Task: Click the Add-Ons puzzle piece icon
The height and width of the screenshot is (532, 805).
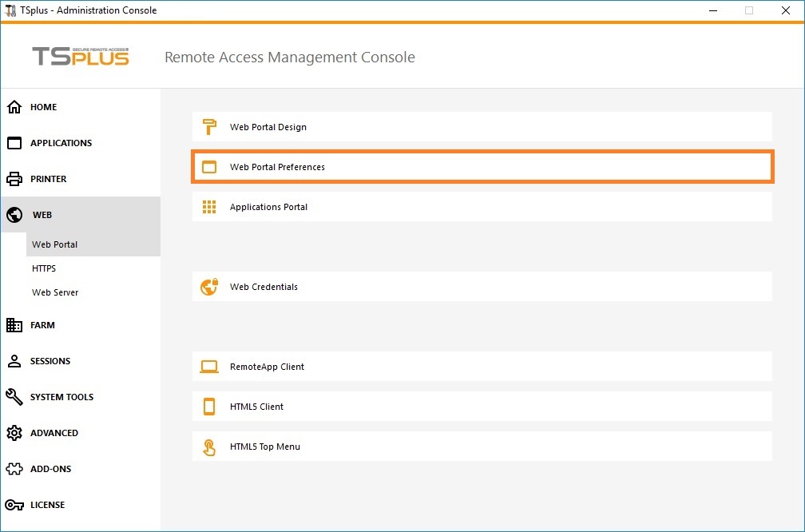Action: [14, 469]
